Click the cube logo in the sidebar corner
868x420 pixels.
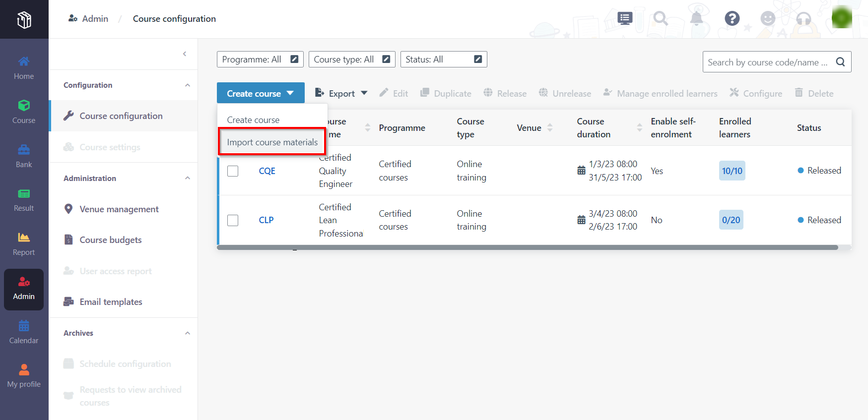24,19
